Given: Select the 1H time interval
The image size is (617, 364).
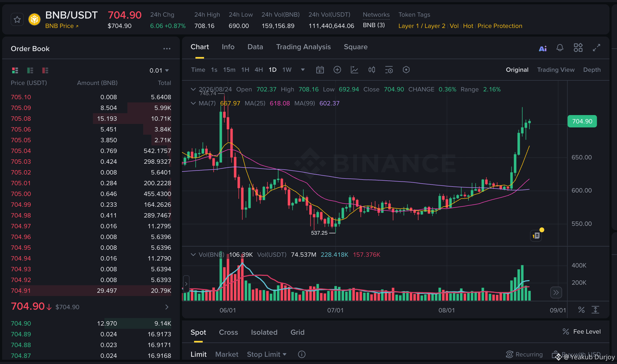Looking at the screenshot, I should click(245, 70).
